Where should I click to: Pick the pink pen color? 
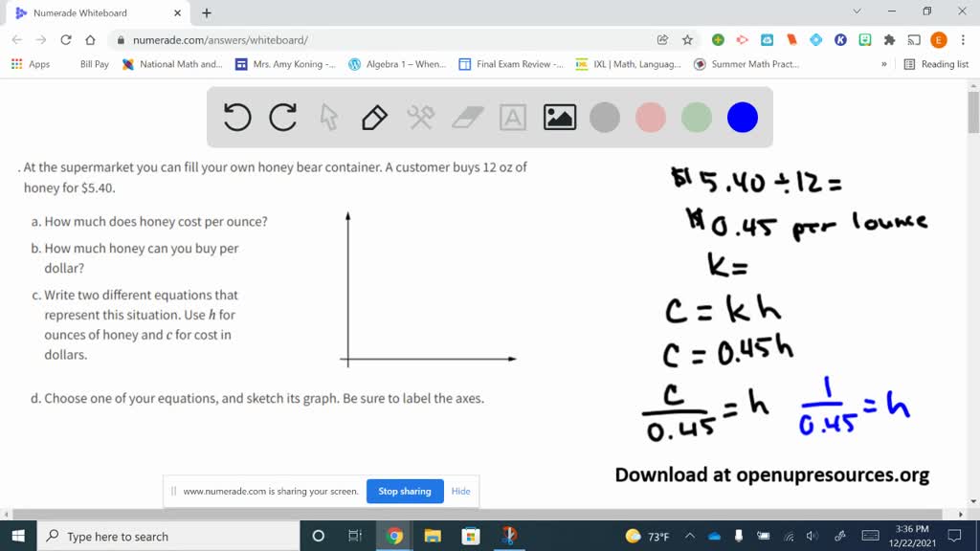[650, 118]
